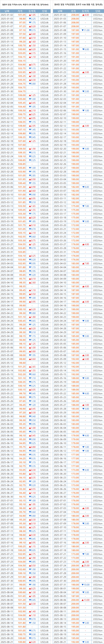Click the blue down arrow beside 3.20 iron ore change
The image size is (104, 644).
coord(30,275)
